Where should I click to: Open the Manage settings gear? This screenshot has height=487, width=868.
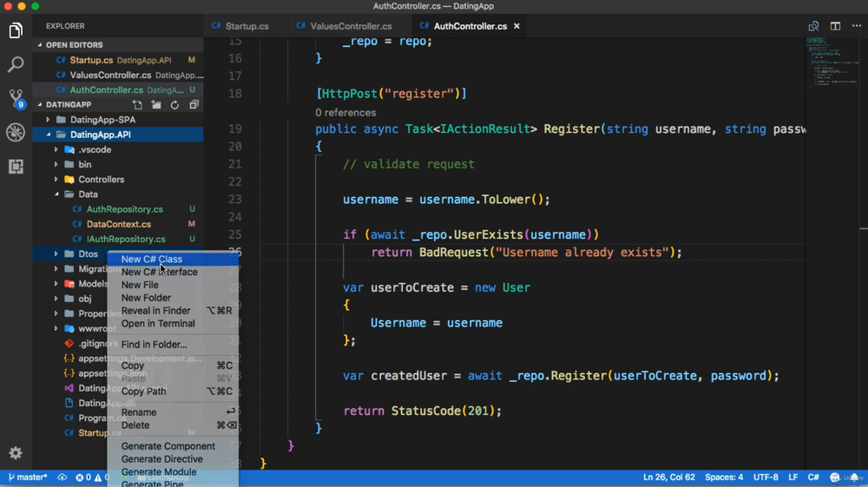click(x=16, y=453)
